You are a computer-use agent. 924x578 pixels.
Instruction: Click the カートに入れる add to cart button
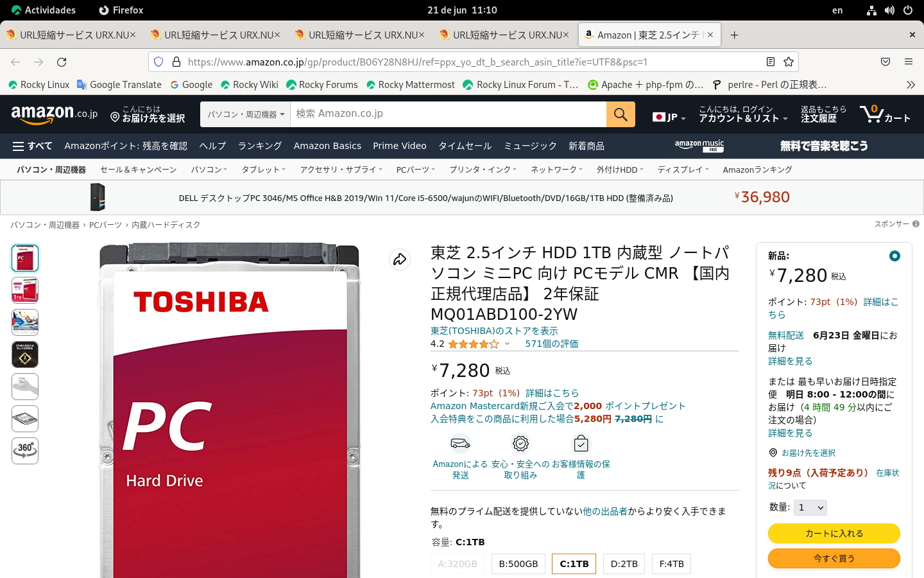[834, 534]
